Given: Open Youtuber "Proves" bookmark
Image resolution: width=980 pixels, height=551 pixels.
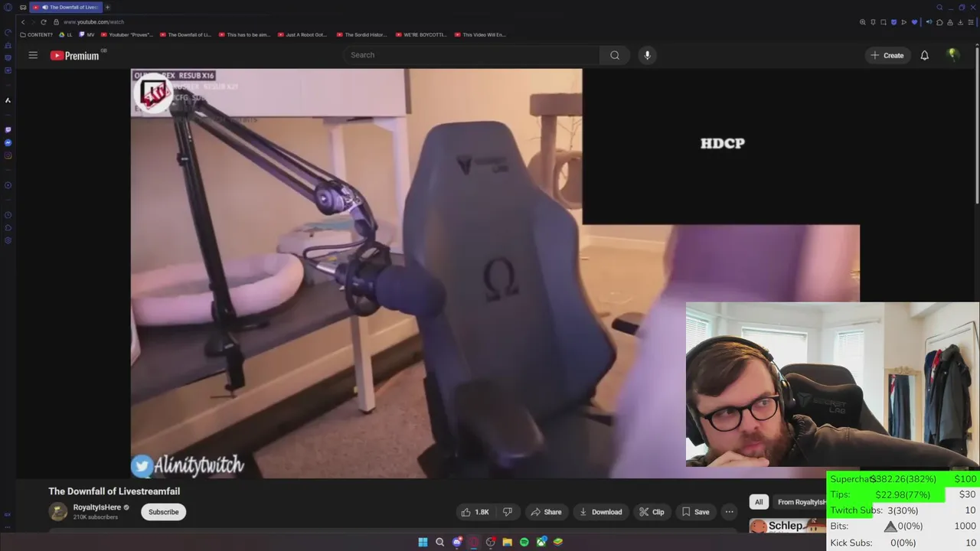Looking at the screenshot, I should coord(127,34).
